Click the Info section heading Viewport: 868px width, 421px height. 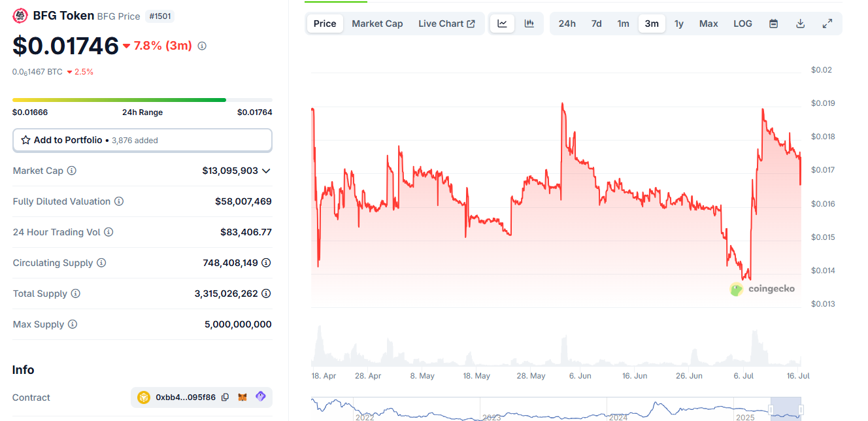(23, 370)
